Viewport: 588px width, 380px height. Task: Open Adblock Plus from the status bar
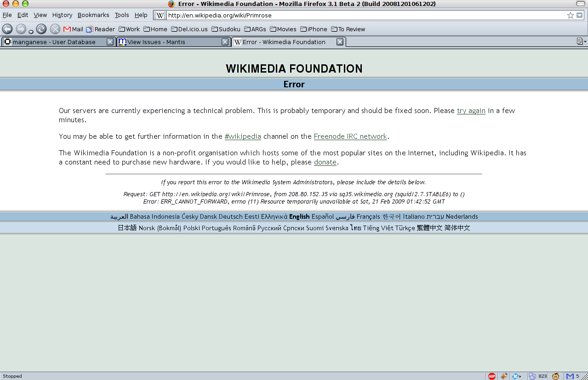pos(492,376)
